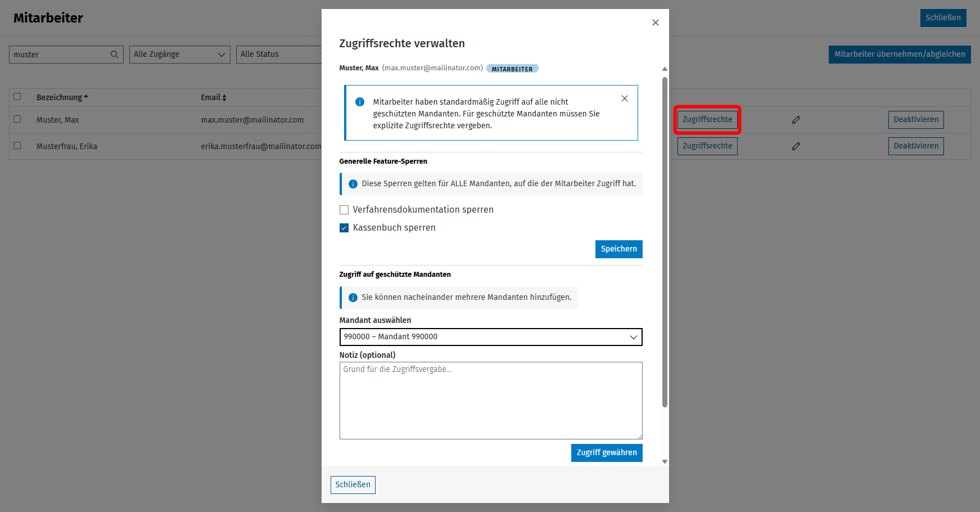Save the Feature-Sperren with Speichern
980x512 pixels.
[x=619, y=249]
